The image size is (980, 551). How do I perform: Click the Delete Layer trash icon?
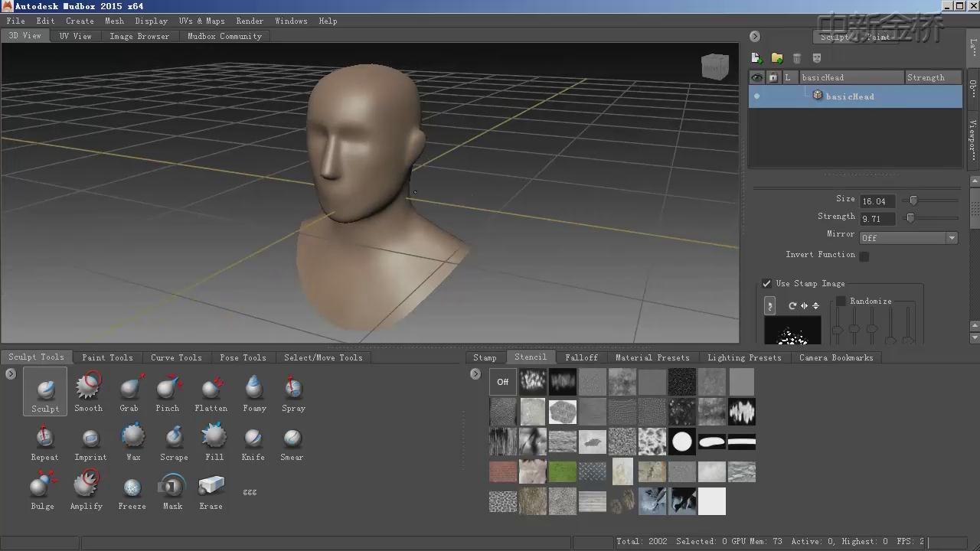(797, 58)
